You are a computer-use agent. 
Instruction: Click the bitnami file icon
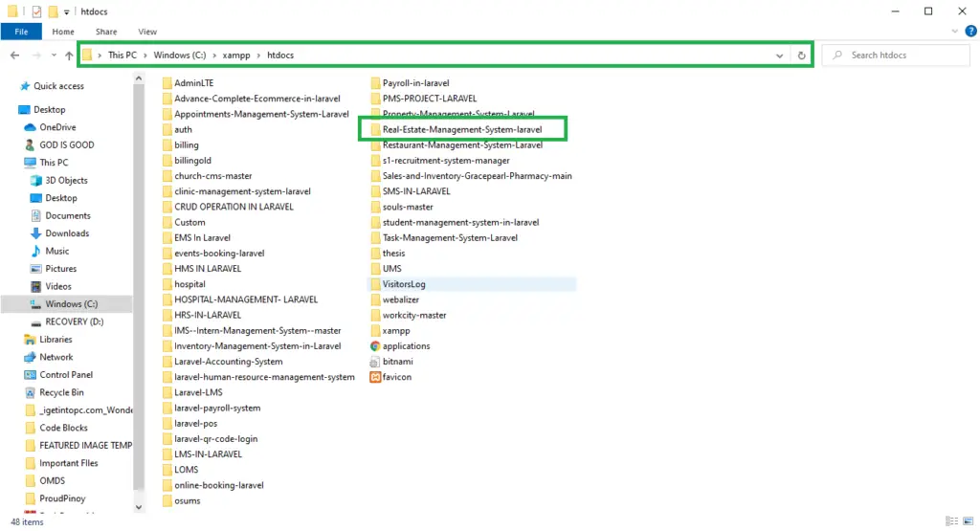(376, 362)
